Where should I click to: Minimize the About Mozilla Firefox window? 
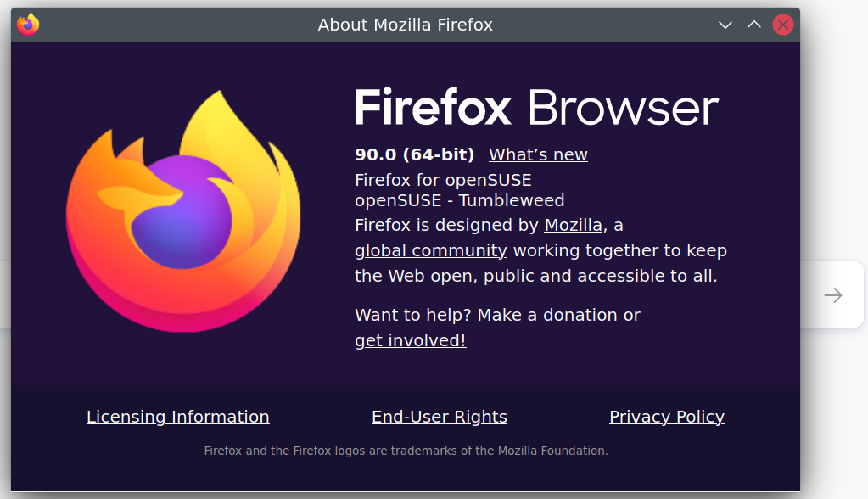click(x=725, y=25)
